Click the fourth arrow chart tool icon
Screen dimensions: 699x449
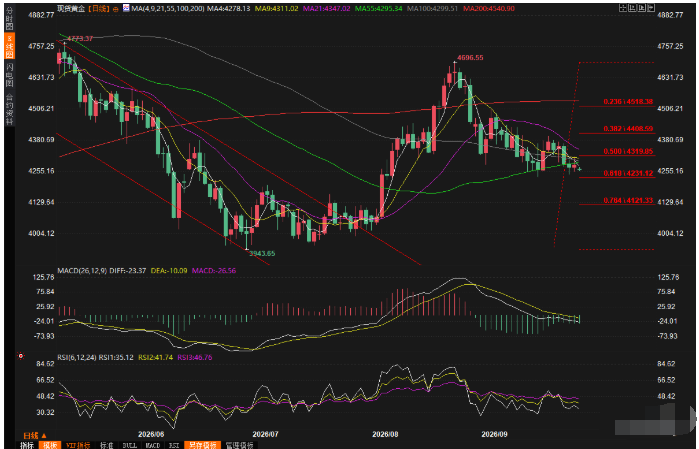(651, 8)
